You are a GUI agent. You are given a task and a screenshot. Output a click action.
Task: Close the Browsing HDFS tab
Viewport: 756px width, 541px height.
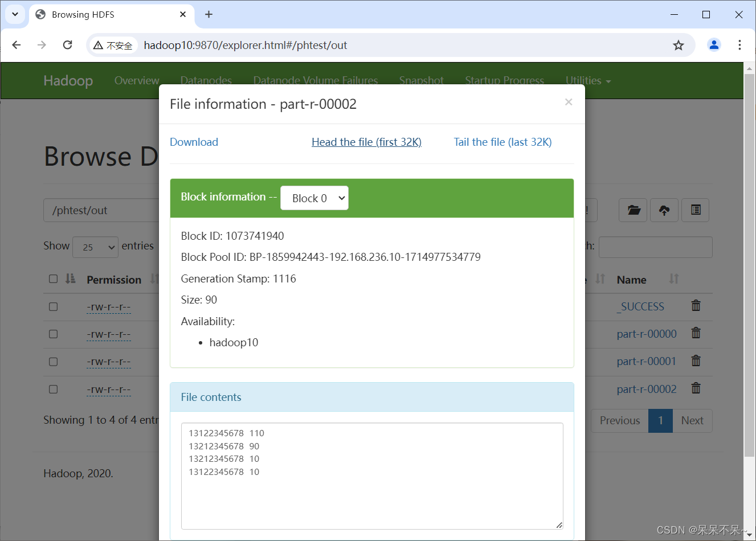coord(183,14)
